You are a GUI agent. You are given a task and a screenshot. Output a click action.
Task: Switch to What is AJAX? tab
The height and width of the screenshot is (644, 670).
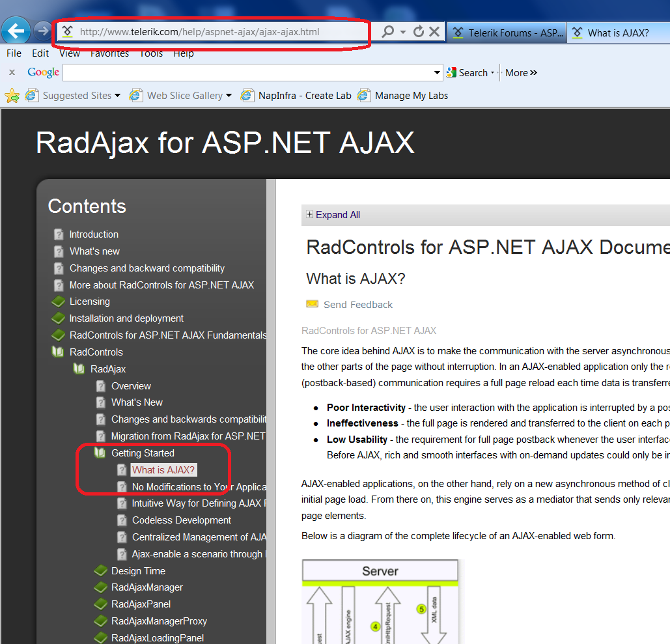pos(619,33)
